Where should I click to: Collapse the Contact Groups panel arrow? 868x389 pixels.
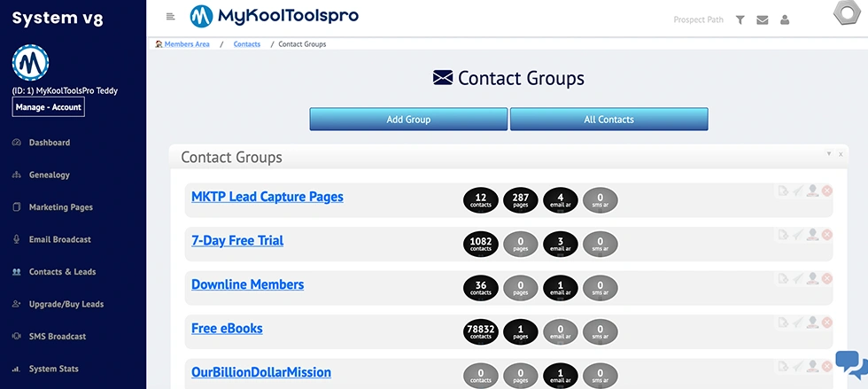(829, 153)
